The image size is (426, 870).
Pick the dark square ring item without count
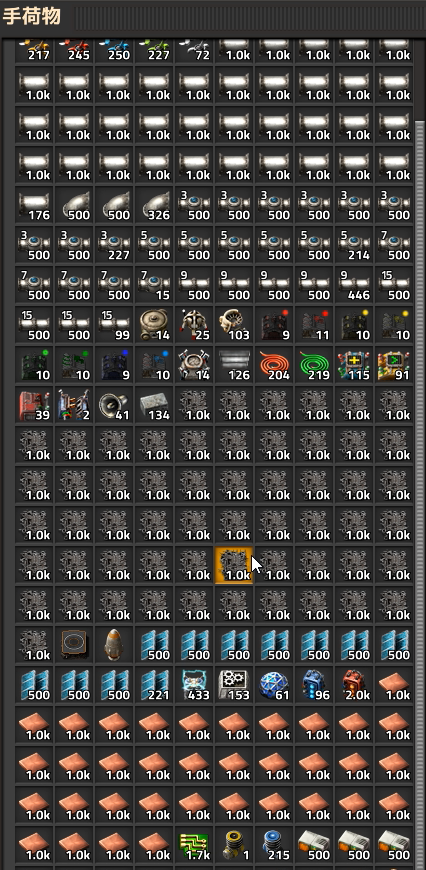[74, 644]
